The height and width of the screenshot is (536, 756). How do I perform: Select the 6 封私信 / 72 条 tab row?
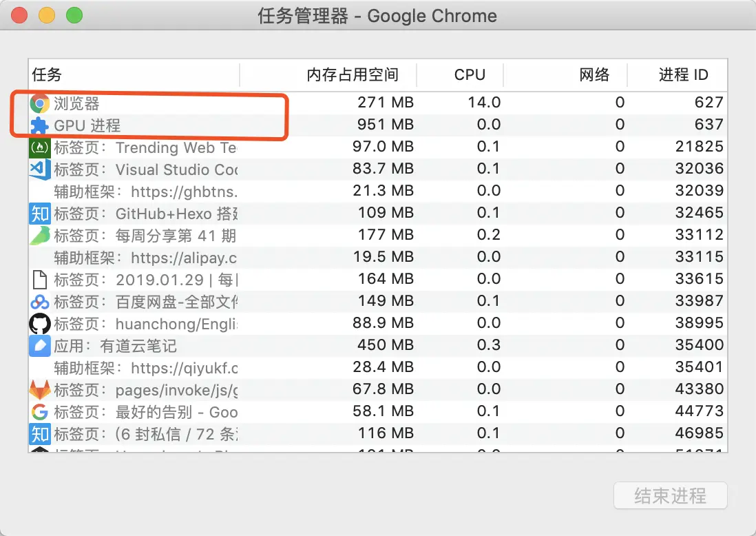(x=378, y=434)
